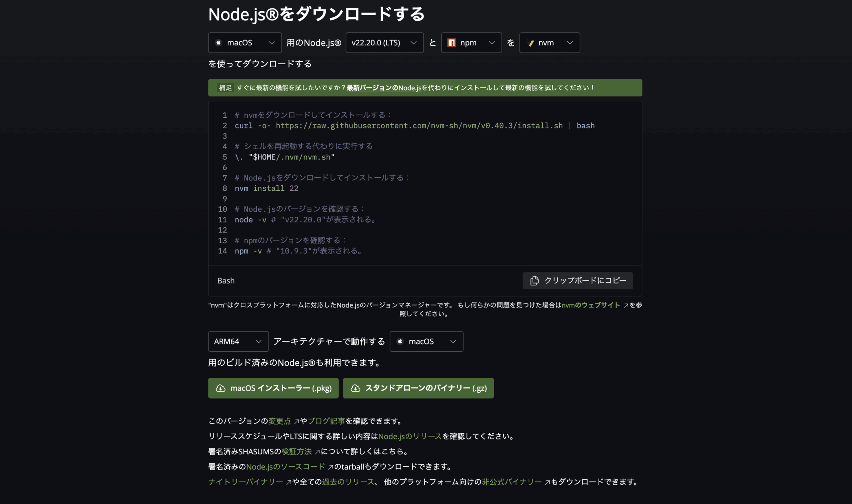The height and width of the screenshot is (504, 852).
Task: Click the cloud download icon on the macOS installer button
Action: (x=220, y=388)
